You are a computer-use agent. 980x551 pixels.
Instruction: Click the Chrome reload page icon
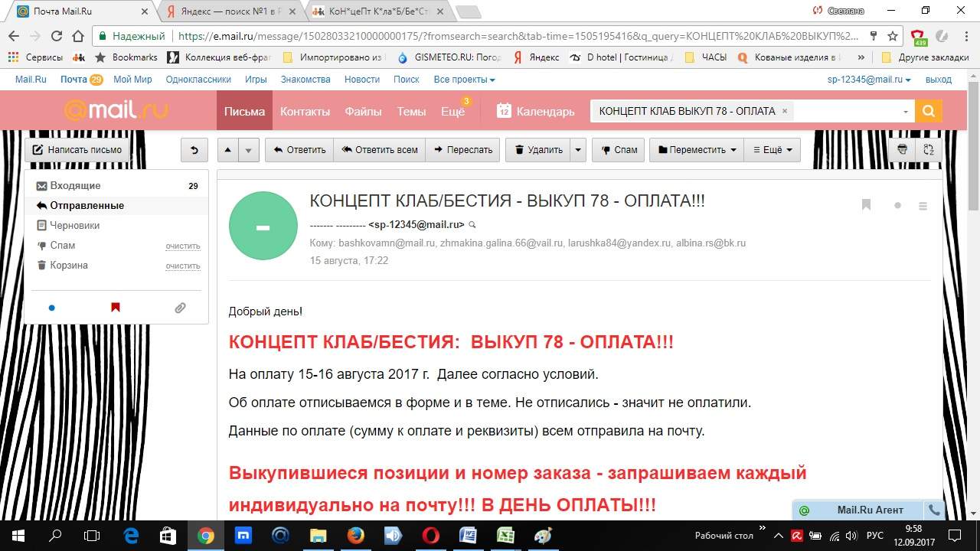(56, 36)
